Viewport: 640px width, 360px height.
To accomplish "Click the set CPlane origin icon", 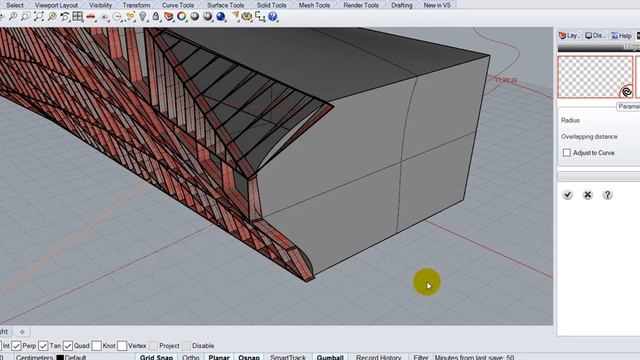I will pyautogui.click(x=104, y=17).
